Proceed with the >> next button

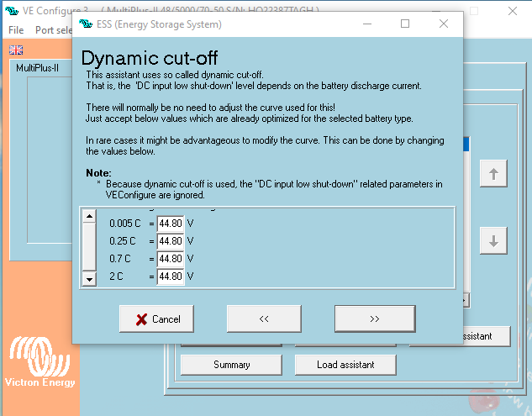click(375, 319)
